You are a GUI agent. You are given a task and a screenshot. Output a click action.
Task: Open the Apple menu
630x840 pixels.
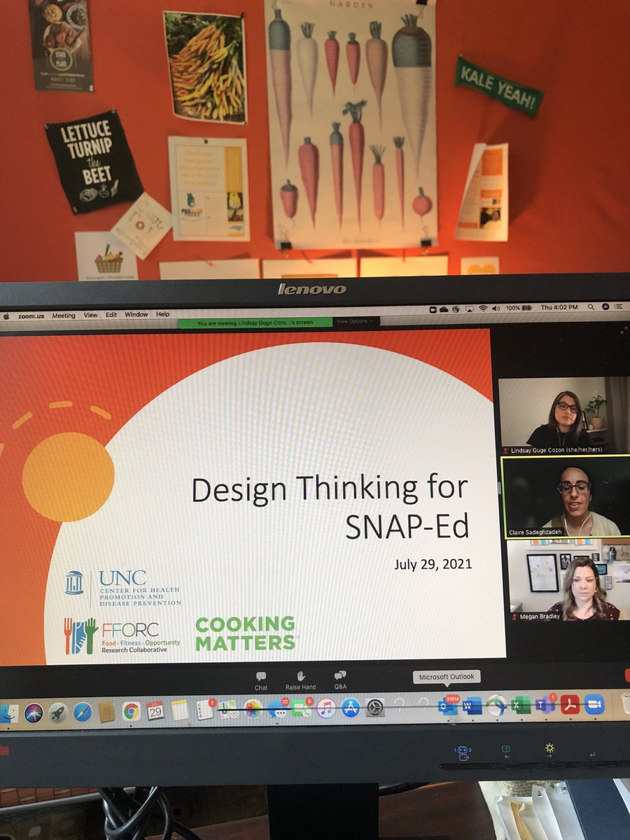(6, 315)
